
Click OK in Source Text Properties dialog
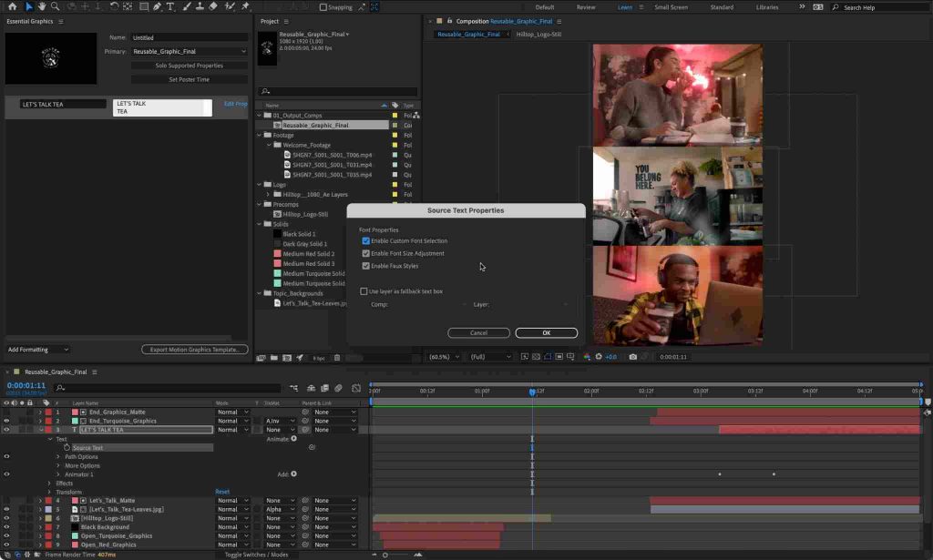click(x=547, y=333)
